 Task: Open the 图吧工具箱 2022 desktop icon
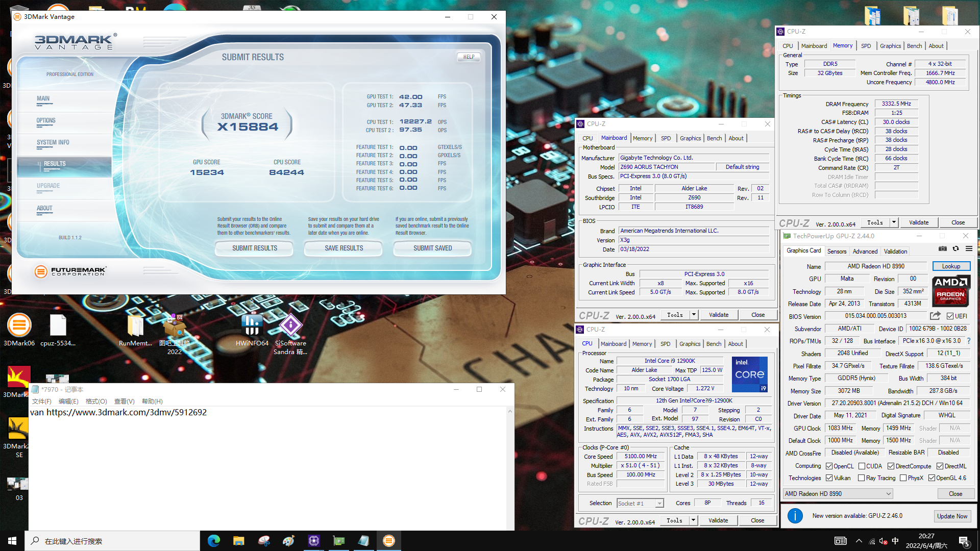click(x=174, y=334)
